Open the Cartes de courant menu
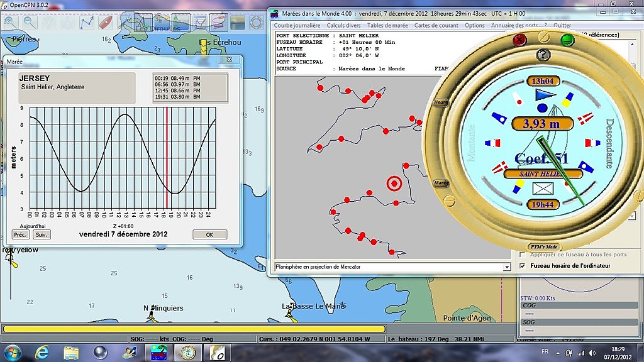 [x=436, y=25]
